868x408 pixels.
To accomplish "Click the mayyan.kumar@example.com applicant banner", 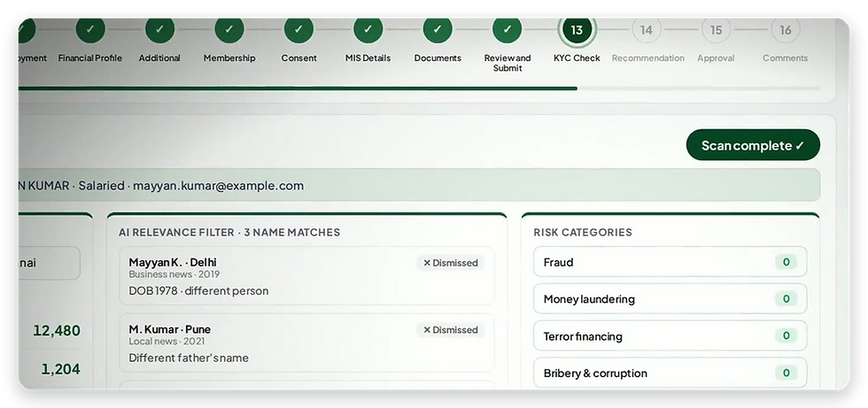I will point(419,185).
